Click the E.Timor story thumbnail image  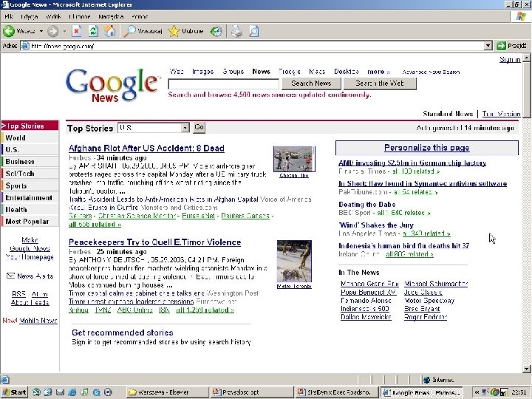[294, 261]
